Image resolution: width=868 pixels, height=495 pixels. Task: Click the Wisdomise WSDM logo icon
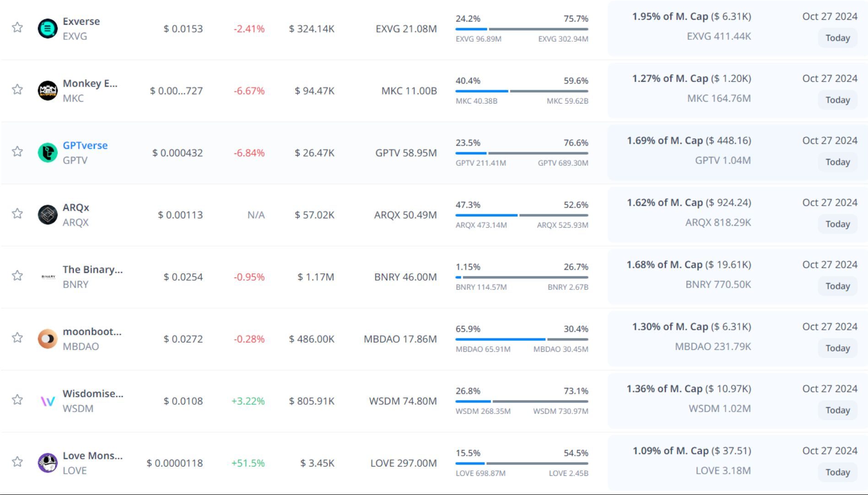[48, 401]
